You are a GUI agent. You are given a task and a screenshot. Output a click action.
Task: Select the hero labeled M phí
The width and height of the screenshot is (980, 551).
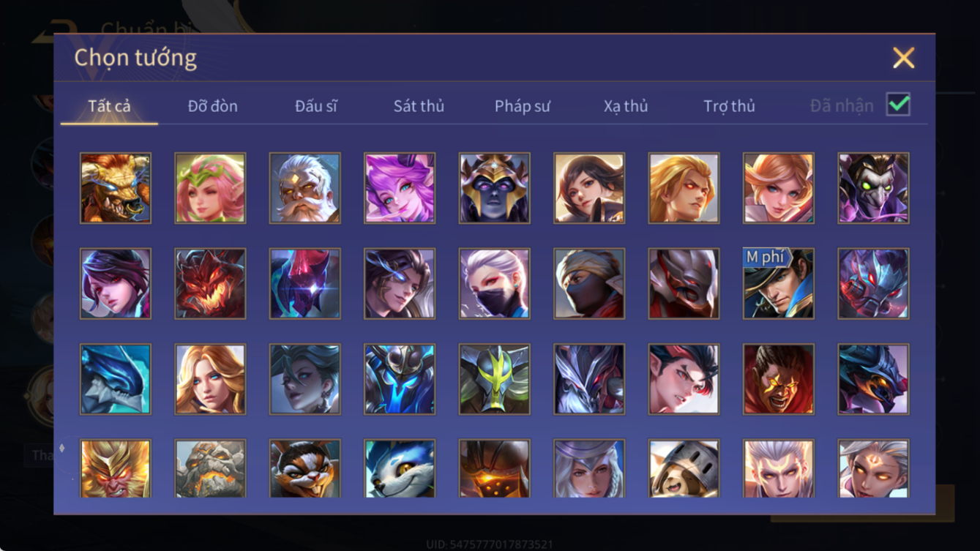pyautogui.click(x=779, y=284)
